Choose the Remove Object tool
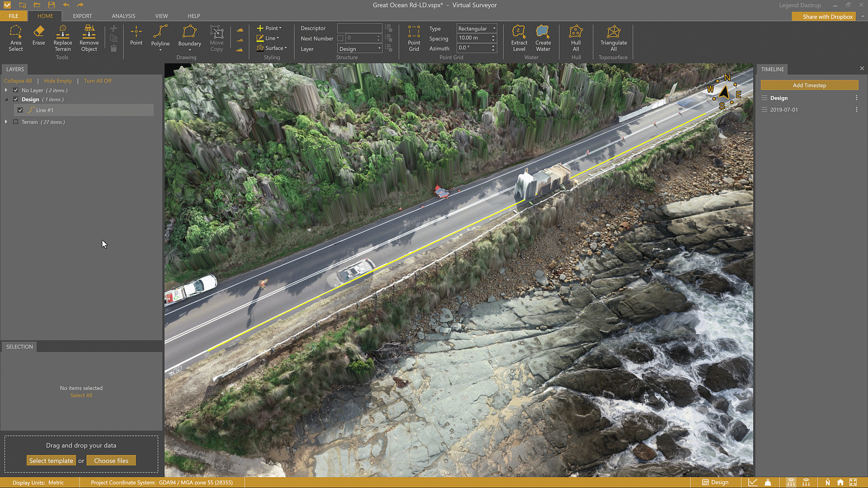This screenshot has width=868, height=488. click(89, 38)
